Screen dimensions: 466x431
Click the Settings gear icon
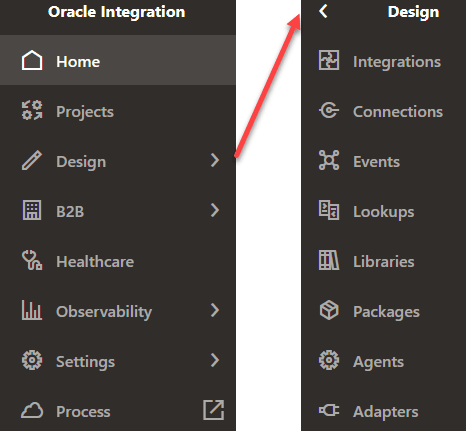pyautogui.click(x=32, y=360)
